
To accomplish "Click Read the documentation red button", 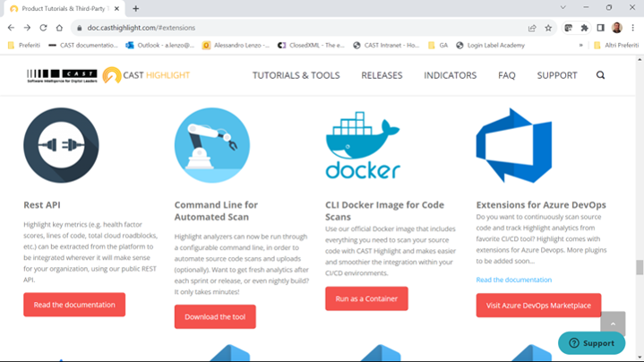I will pos(74,305).
